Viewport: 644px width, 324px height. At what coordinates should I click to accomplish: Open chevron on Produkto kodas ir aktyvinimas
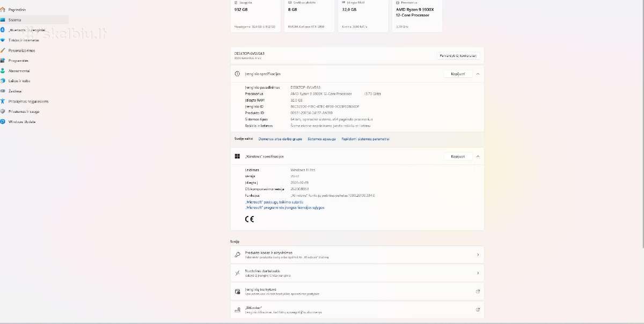(478, 255)
